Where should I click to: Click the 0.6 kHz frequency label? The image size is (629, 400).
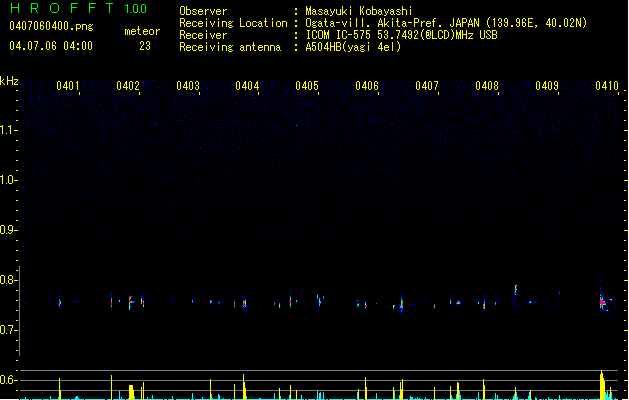pyautogui.click(x=8, y=380)
